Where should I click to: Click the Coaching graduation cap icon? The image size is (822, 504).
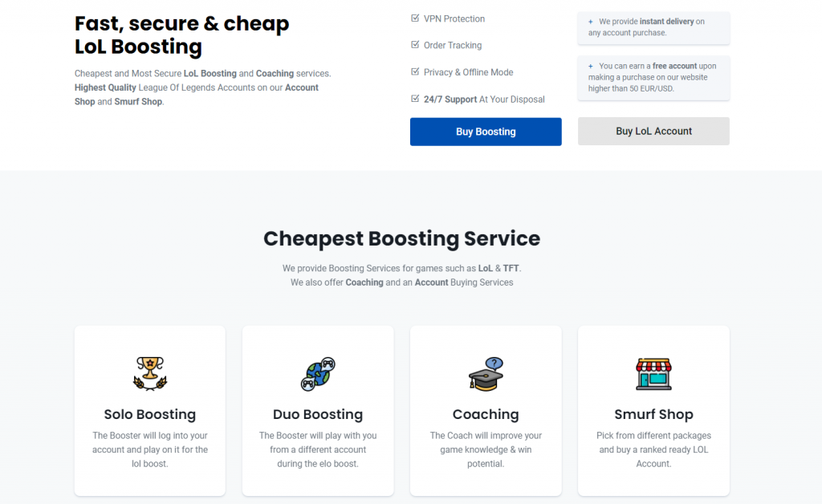486,374
